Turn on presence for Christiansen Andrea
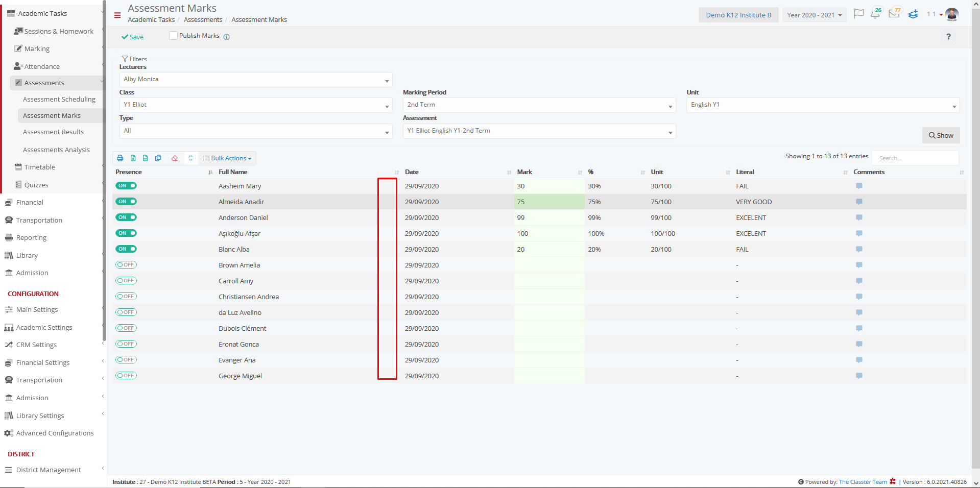The height and width of the screenshot is (488, 980). coord(126,297)
